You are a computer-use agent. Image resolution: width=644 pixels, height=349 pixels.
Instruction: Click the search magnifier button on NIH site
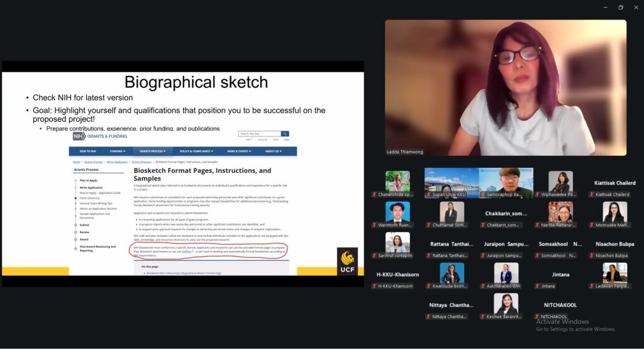(x=285, y=134)
